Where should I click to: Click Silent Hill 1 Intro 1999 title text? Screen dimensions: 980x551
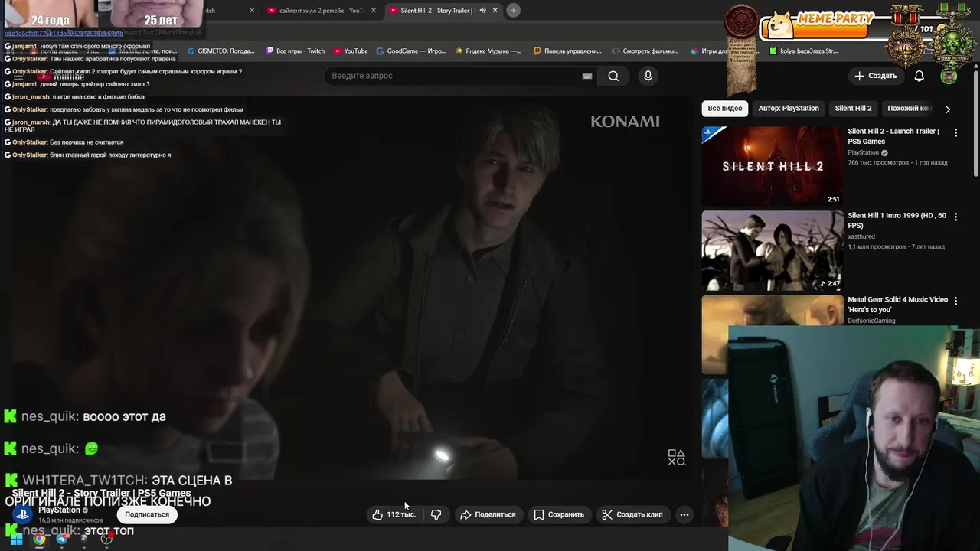click(897, 220)
